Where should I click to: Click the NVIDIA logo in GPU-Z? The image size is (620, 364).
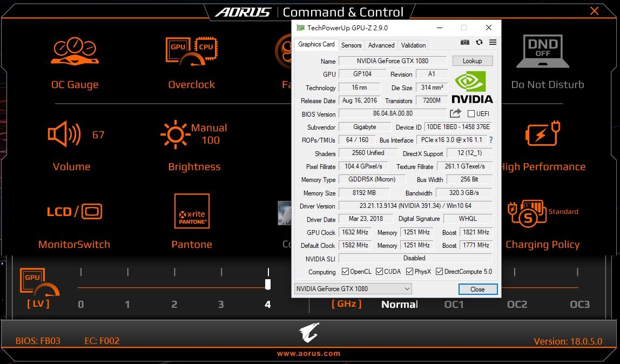472,87
